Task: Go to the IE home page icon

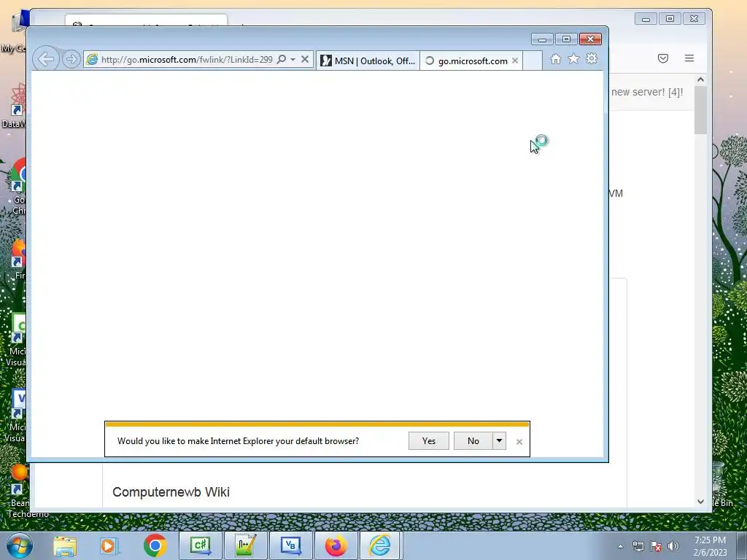Action: 555,59
